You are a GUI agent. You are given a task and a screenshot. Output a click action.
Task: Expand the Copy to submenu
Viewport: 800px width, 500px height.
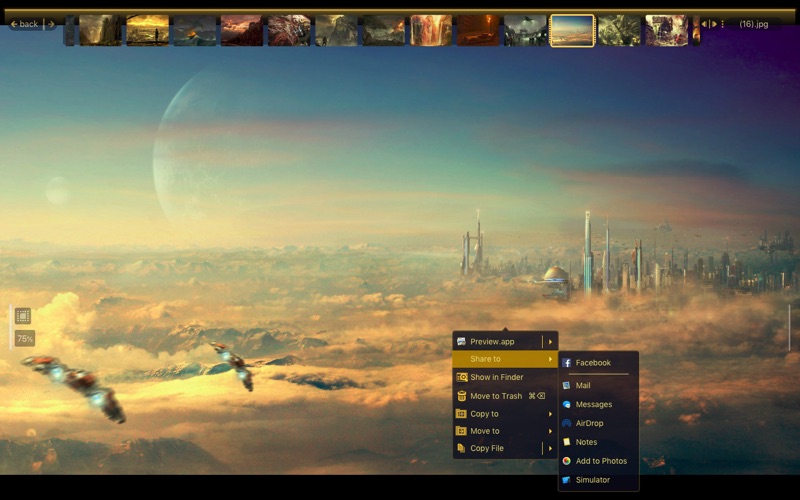505,414
